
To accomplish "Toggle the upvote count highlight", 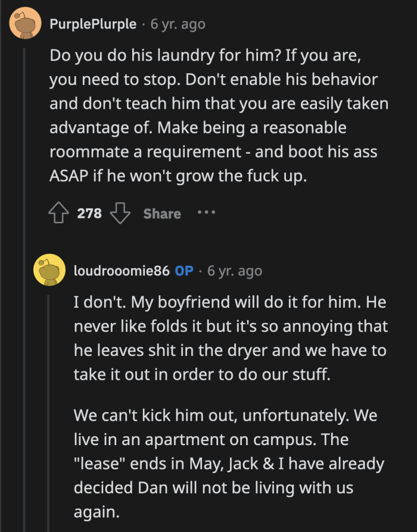I will coord(86,213).
